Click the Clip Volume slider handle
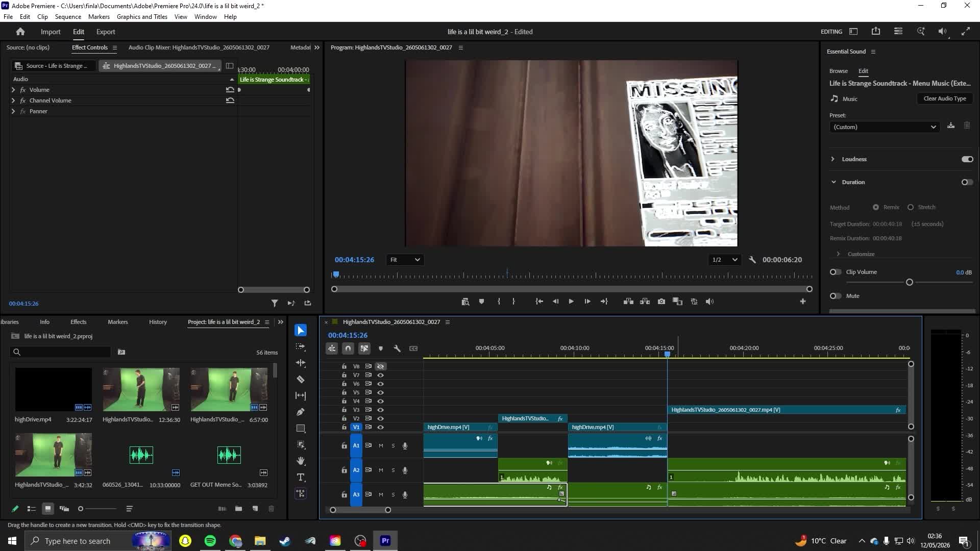Screen dimensions: 980x551 point(909,282)
